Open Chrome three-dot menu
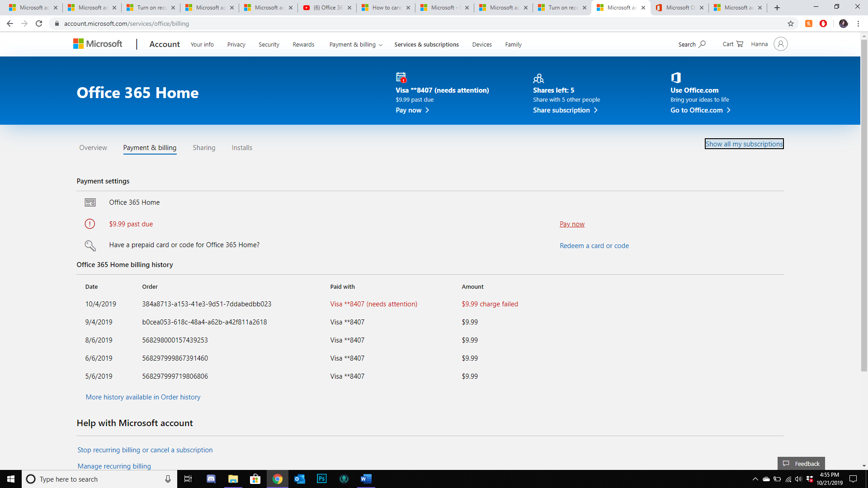868x488 pixels. [x=858, y=23]
